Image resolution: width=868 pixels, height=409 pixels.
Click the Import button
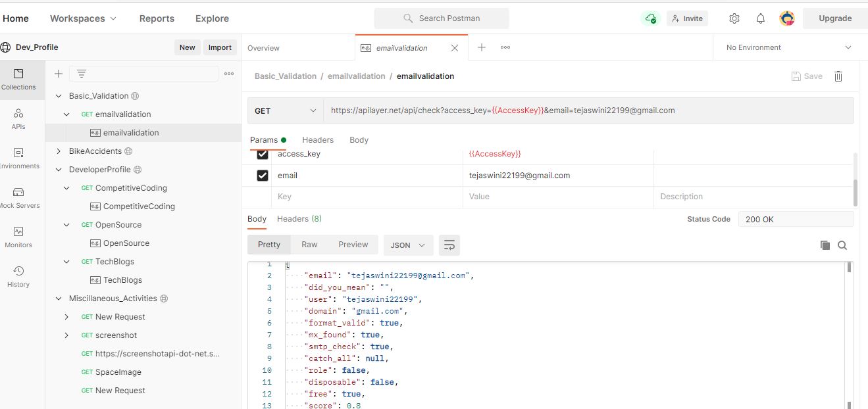point(220,47)
